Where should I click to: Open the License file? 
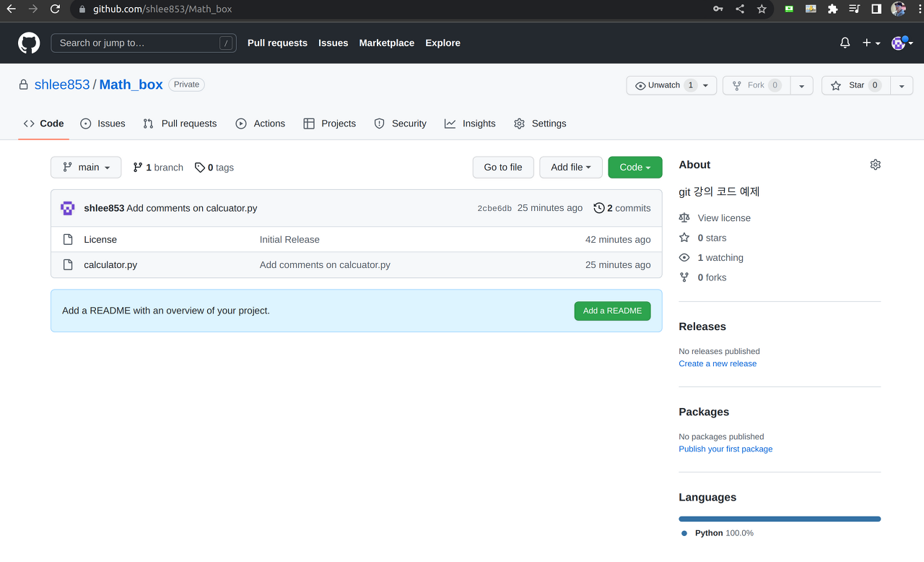coord(100,239)
